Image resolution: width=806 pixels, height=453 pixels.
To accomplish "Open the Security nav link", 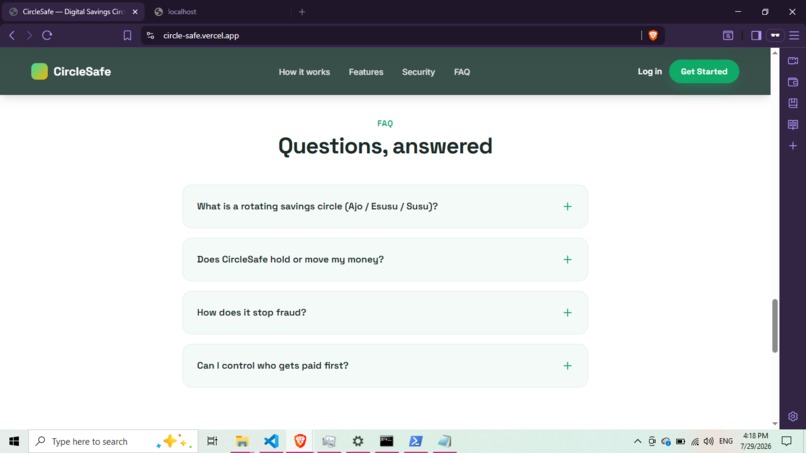I will 418,72.
